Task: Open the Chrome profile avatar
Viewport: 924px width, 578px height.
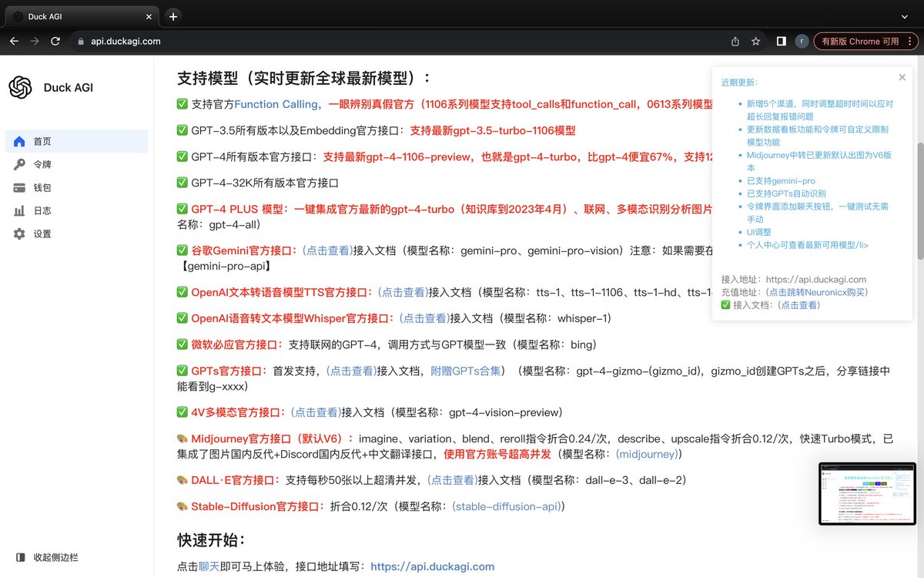Action: coord(802,42)
